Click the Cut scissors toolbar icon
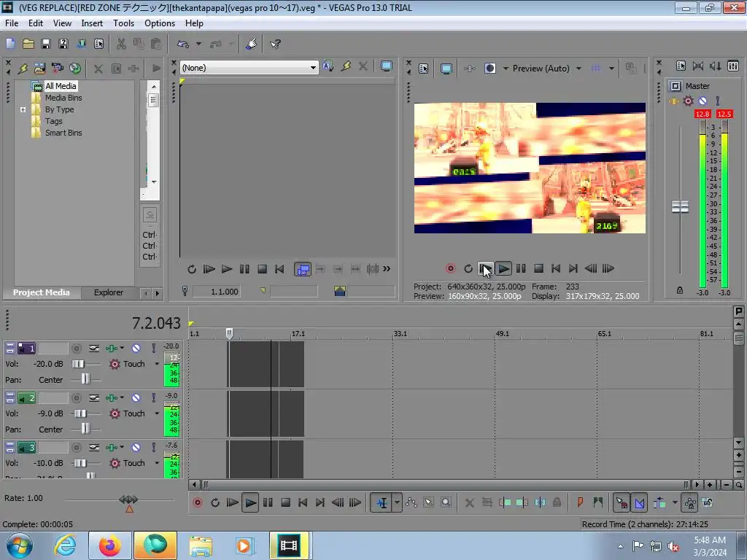This screenshot has width=747, height=560. [122, 44]
